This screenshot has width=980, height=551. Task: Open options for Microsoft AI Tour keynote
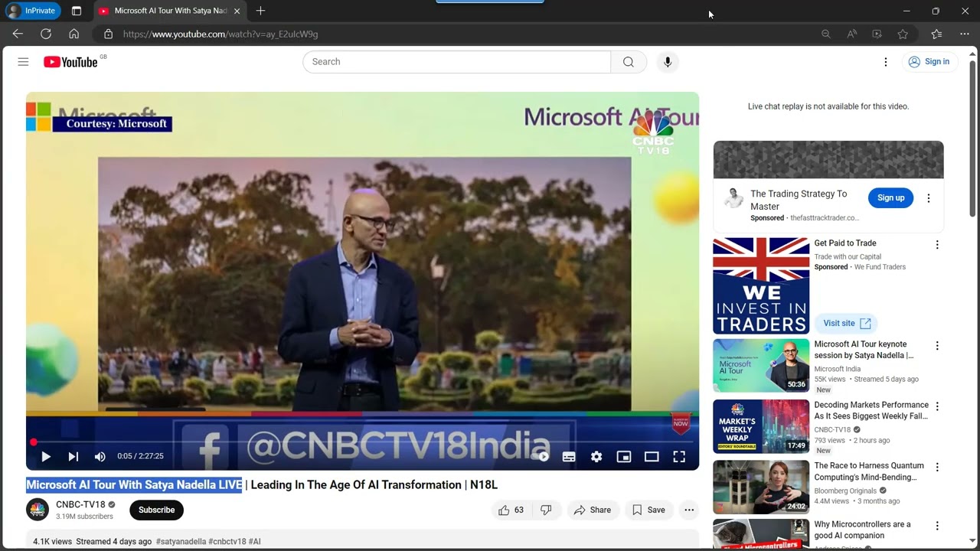coord(937,346)
